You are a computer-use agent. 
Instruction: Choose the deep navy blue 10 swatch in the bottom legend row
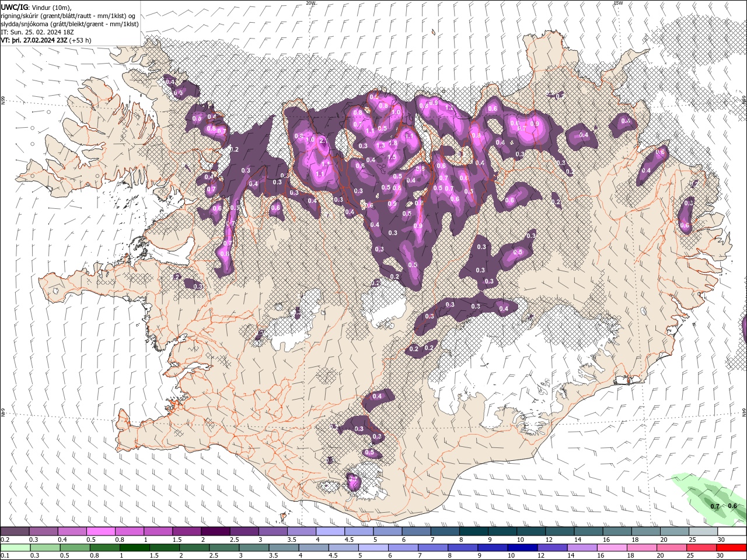click(522, 547)
